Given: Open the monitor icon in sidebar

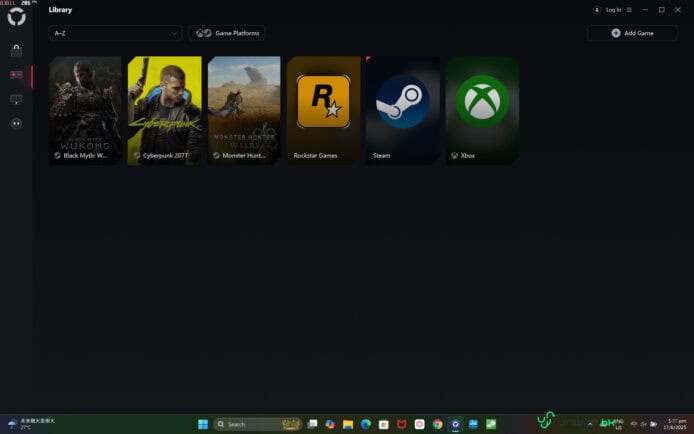Looking at the screenshot, I should (16, 100).
